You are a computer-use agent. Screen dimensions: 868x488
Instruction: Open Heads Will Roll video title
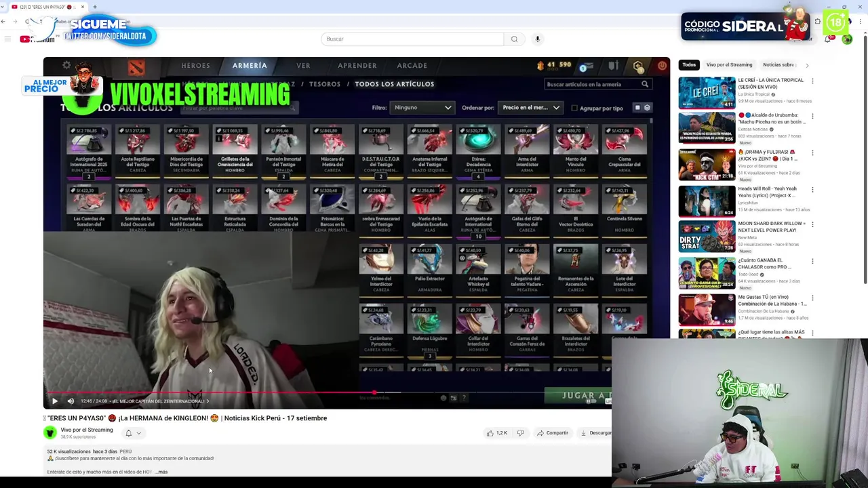[x=767, y=192]
